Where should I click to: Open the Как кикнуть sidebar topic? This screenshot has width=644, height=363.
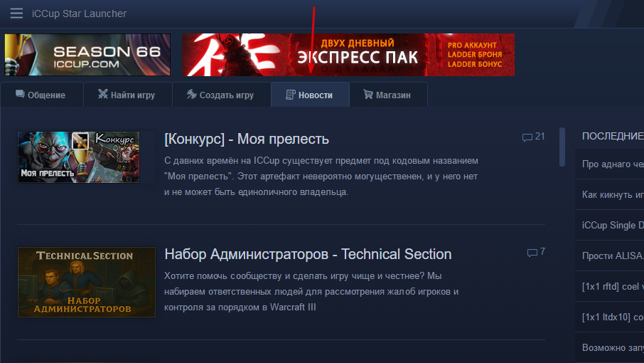point(613,194)
